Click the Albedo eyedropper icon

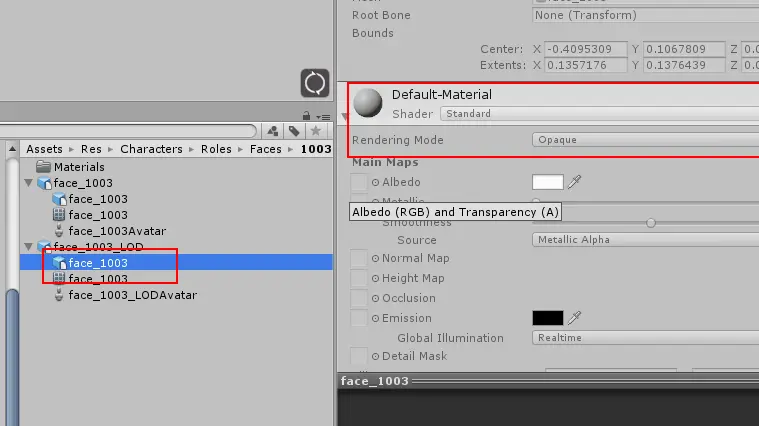point(574,182)
